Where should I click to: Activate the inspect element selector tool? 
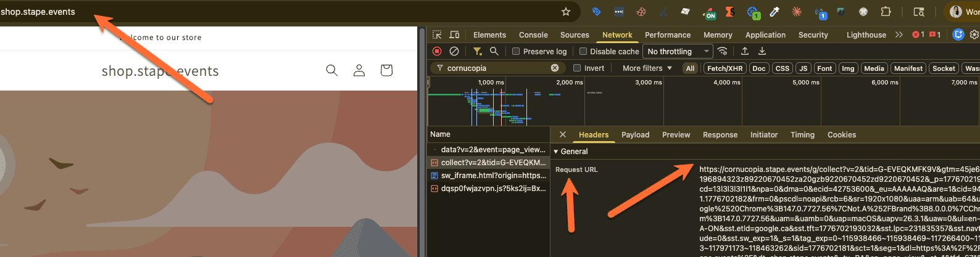click(x=437, y=35)
